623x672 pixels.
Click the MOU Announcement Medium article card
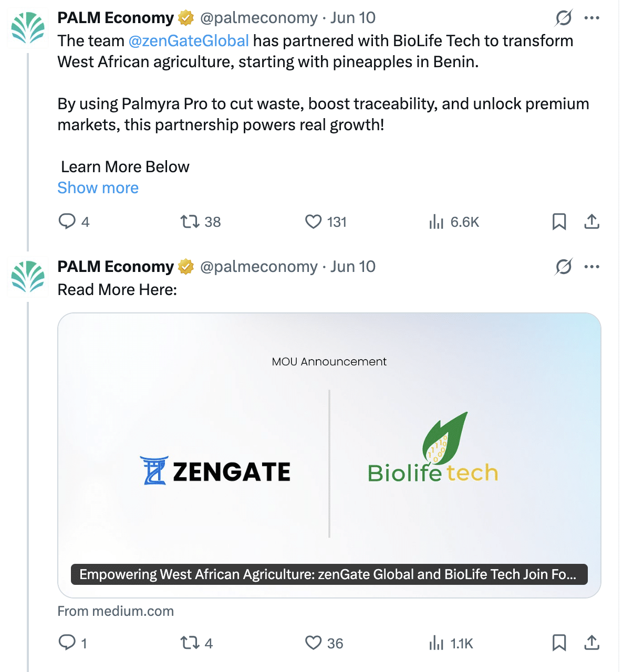(x=329, y=455)
